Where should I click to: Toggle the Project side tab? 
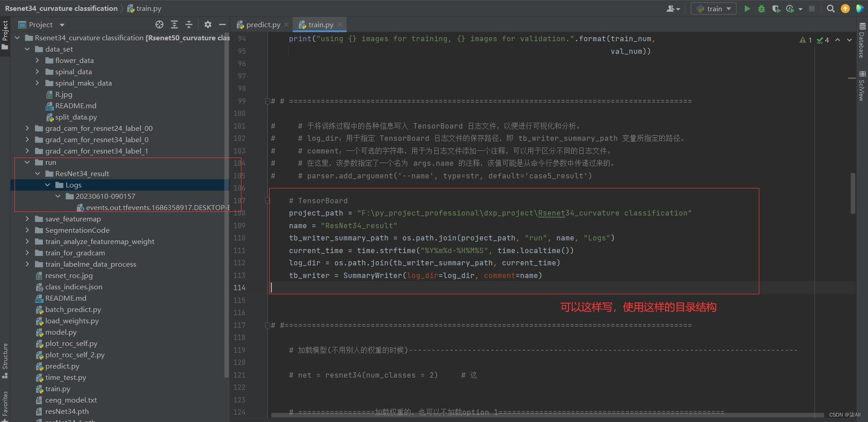coord(5,35)
